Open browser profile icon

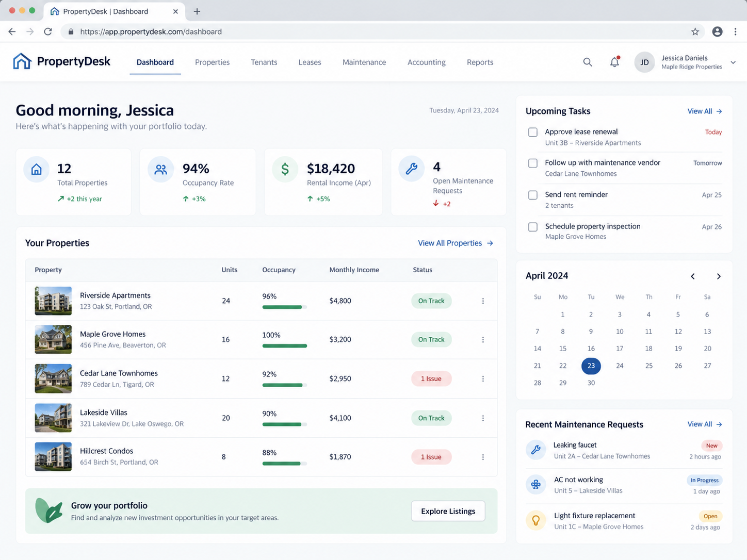tap(717, 31)
